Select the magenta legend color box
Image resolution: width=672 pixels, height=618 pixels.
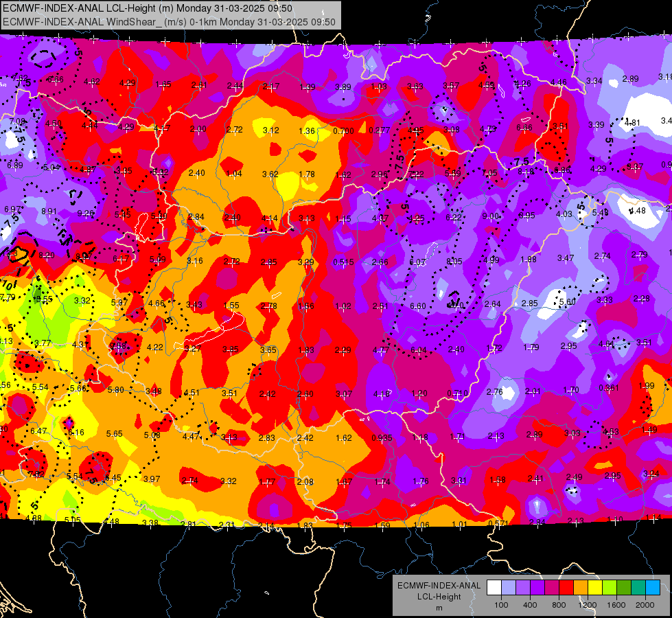(552, 588)
